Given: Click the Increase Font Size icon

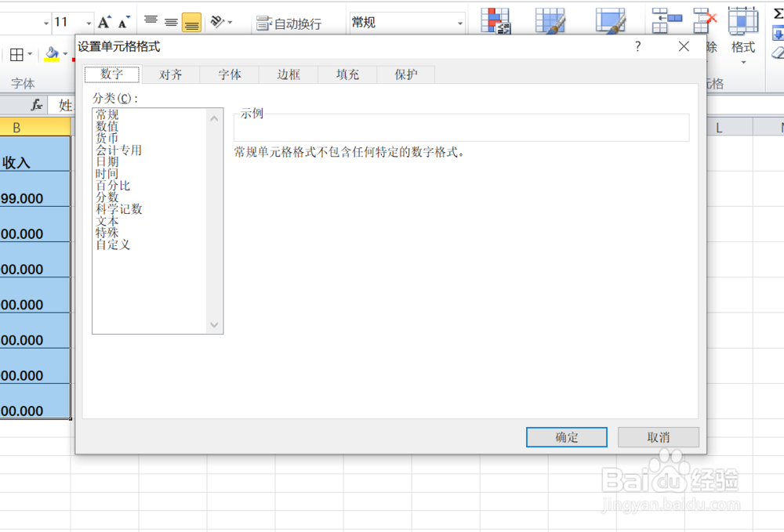Looking at the screenshot, I should click(x=104, y=22).
